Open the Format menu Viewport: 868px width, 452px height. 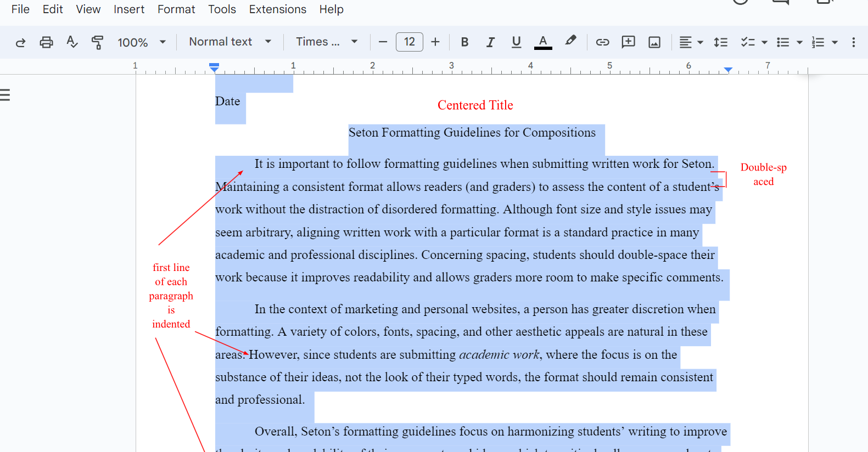pyautogui.click(x=176, y=9)
